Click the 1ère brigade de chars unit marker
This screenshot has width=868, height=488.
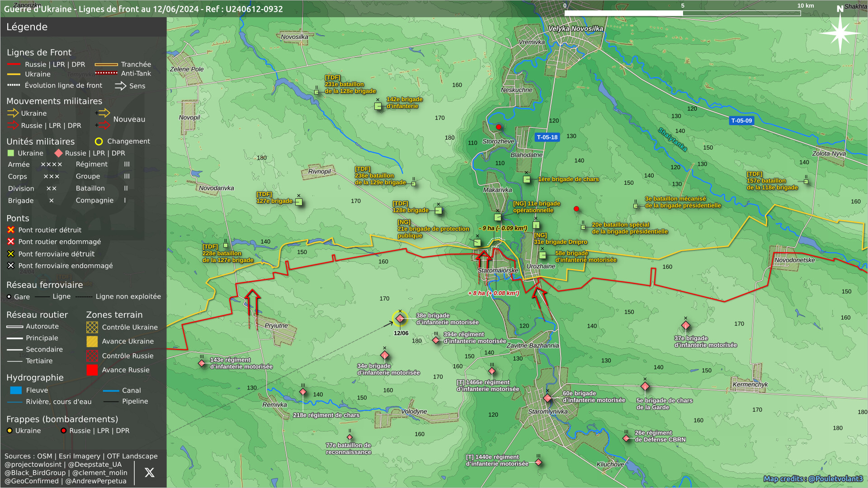click(526, 179)
